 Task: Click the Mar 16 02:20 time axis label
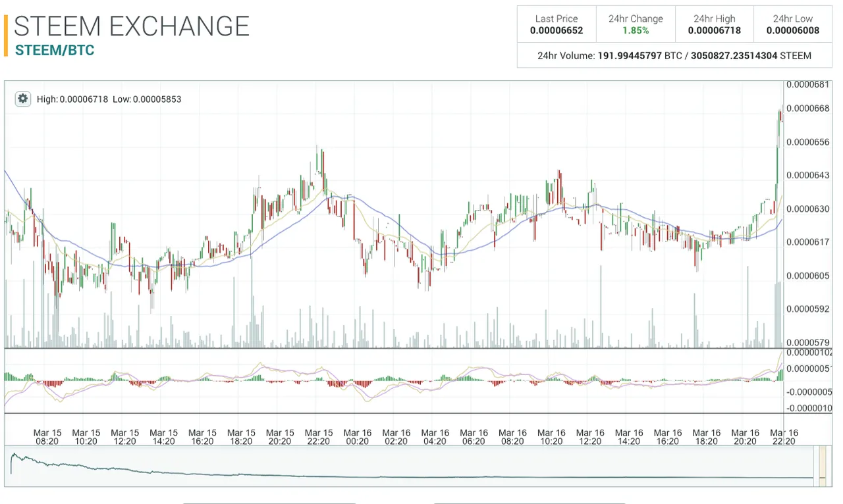click(396, 438)
